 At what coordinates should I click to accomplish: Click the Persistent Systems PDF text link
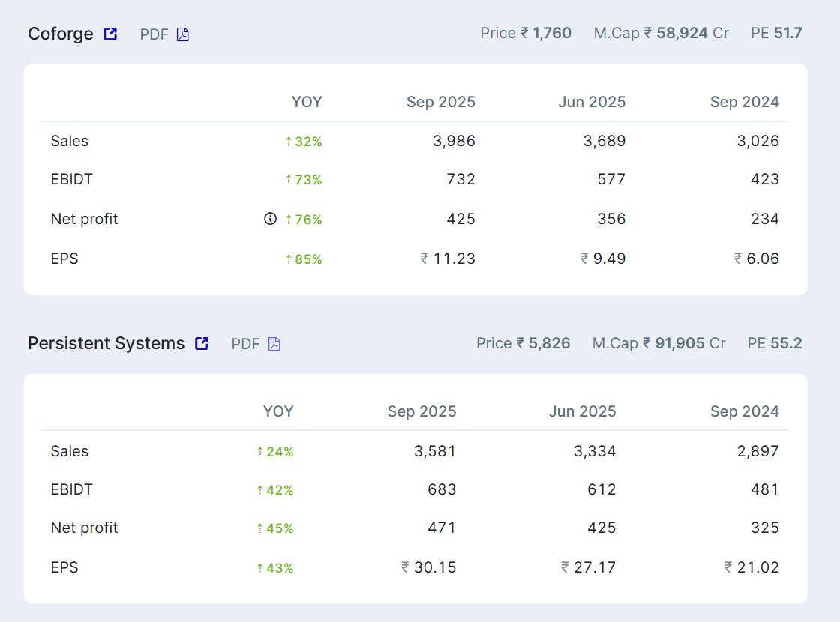(245, 344)
